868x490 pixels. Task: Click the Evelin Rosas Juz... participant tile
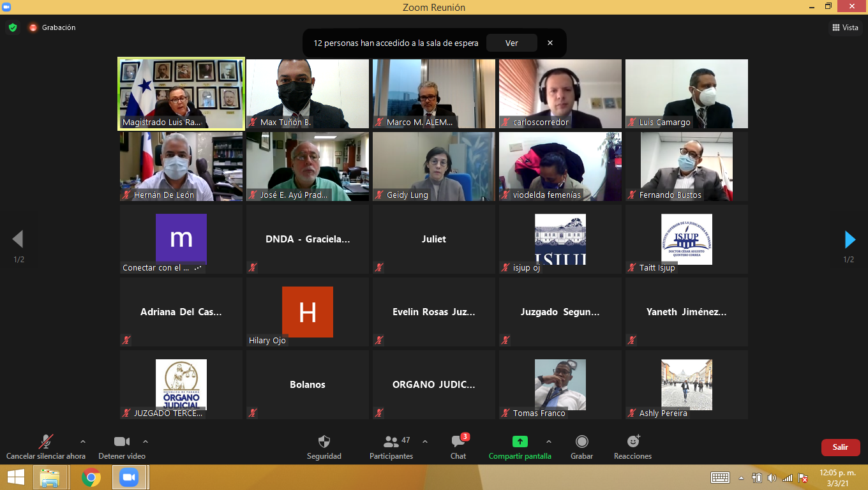pos(434,312)
